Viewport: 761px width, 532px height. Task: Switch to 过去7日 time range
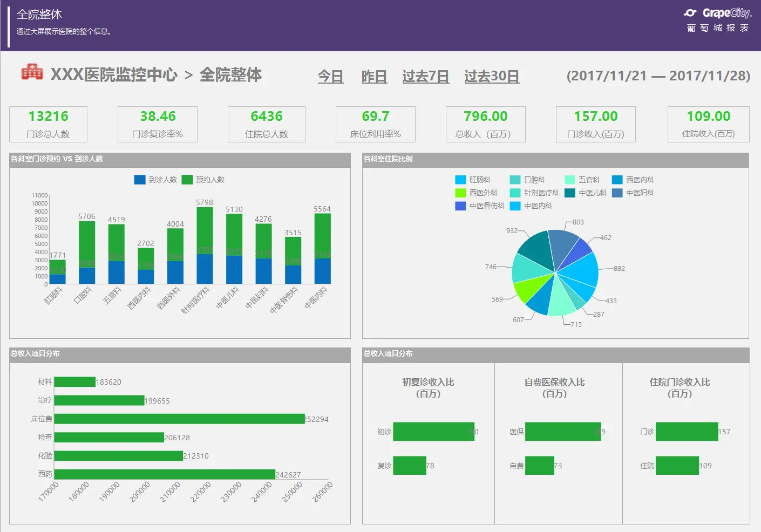coord(426,77)
